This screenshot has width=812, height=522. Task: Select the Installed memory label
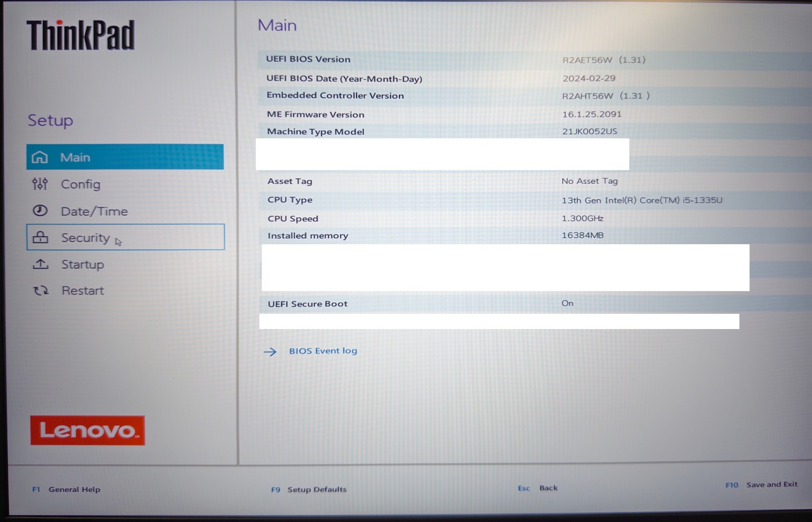pos(308,236)
